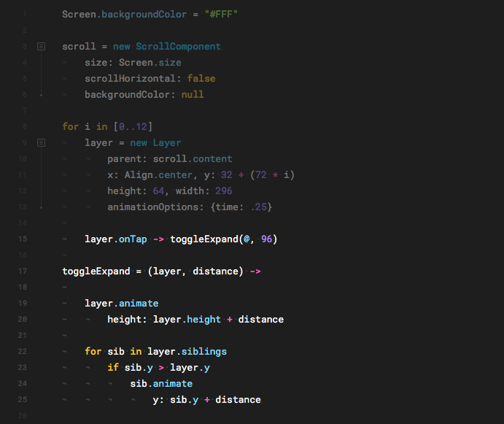The height and width of the screenshot is (424, 504).
Task: Click layer.height on line 20
Action: pyautogui.click(x=187, y=320)
